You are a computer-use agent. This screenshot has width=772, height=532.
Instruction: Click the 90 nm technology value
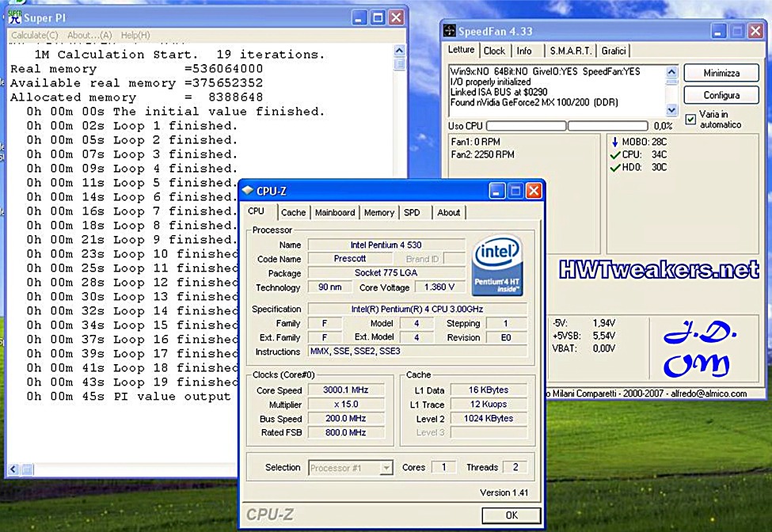click(330, 287)
